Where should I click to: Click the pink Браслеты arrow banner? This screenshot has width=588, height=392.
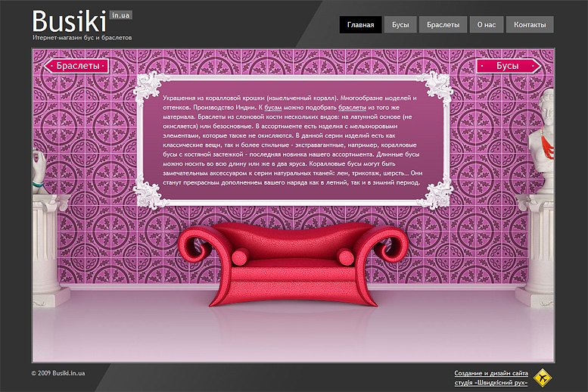click(76, 66)
